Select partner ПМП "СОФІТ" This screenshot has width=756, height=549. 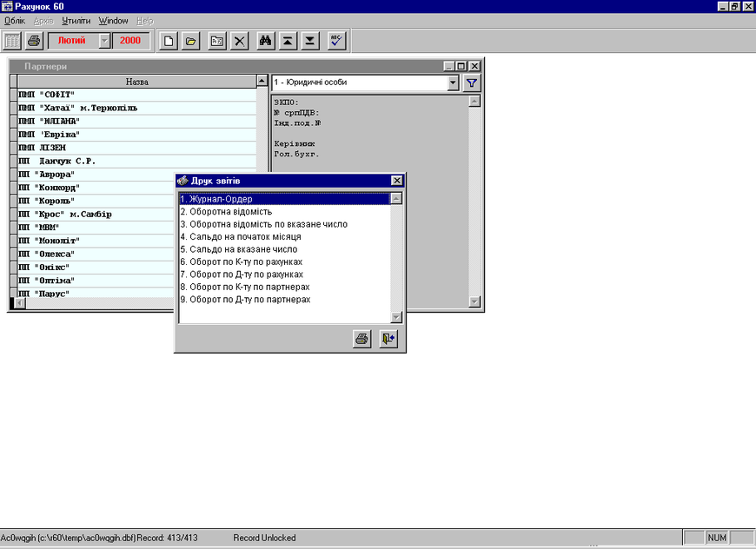click(137, 95)
